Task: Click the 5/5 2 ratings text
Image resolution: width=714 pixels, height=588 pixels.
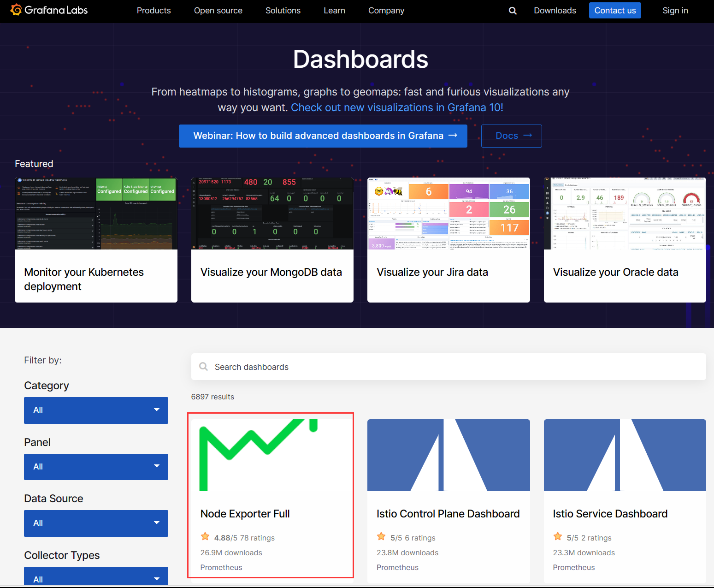Action: click(x=589, y=538)
